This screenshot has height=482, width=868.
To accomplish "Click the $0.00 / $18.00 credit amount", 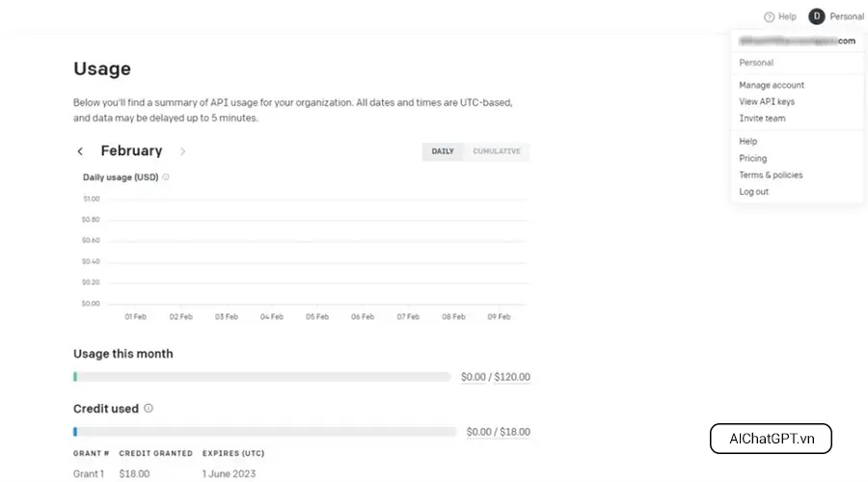I will tap(498, 432).
